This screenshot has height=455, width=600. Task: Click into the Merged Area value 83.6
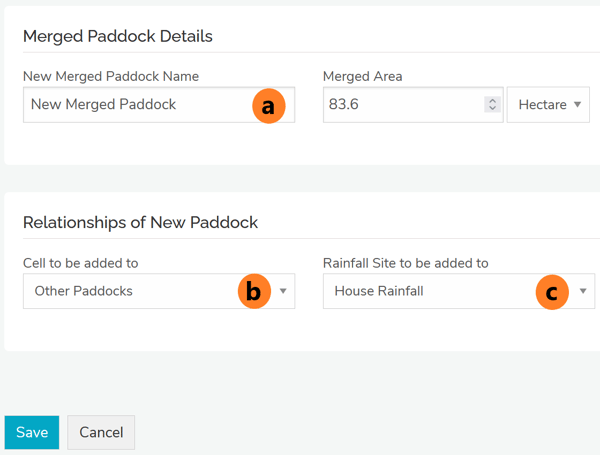pos(400,105)
